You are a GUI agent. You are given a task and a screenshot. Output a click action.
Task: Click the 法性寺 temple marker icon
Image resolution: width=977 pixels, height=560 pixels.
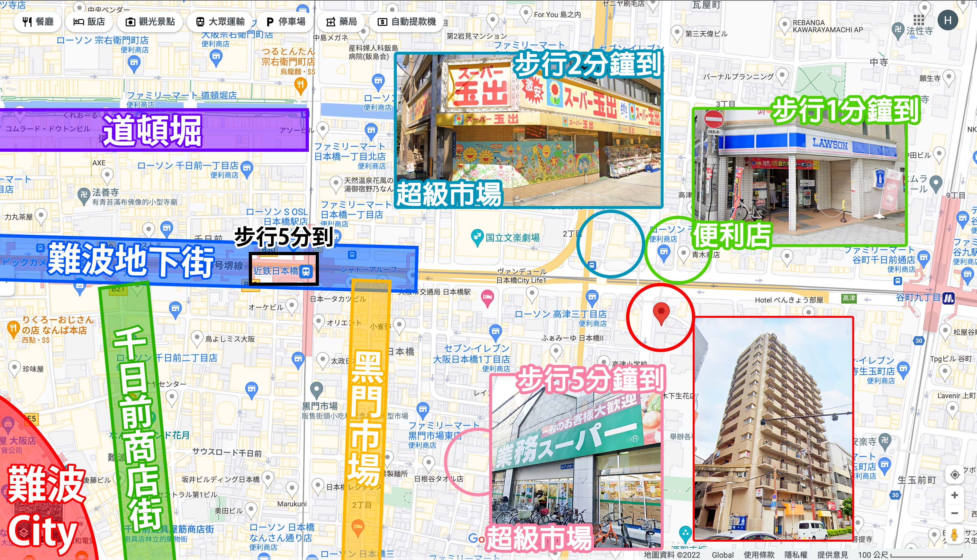coord(898,31)
